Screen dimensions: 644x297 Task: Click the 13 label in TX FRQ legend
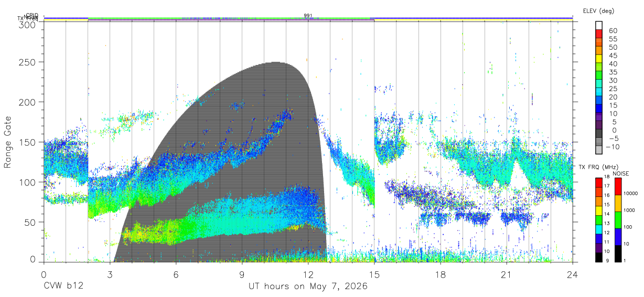point(606,223)
